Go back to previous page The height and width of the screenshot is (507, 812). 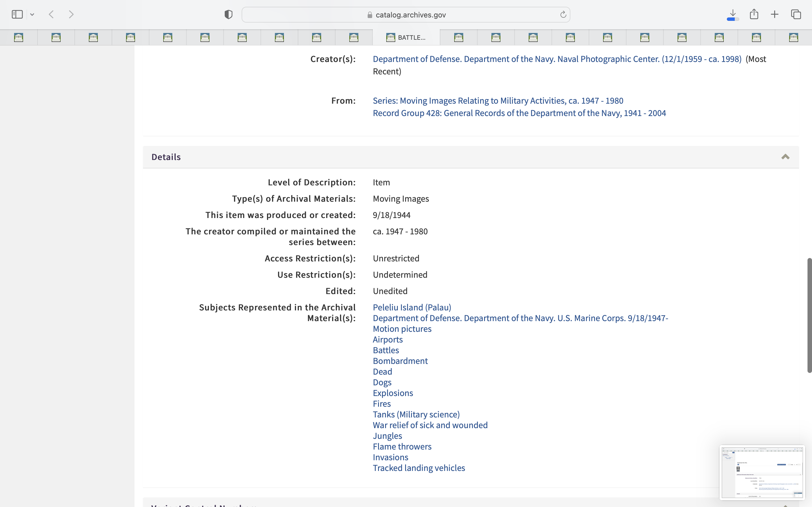tap(51, 14)
